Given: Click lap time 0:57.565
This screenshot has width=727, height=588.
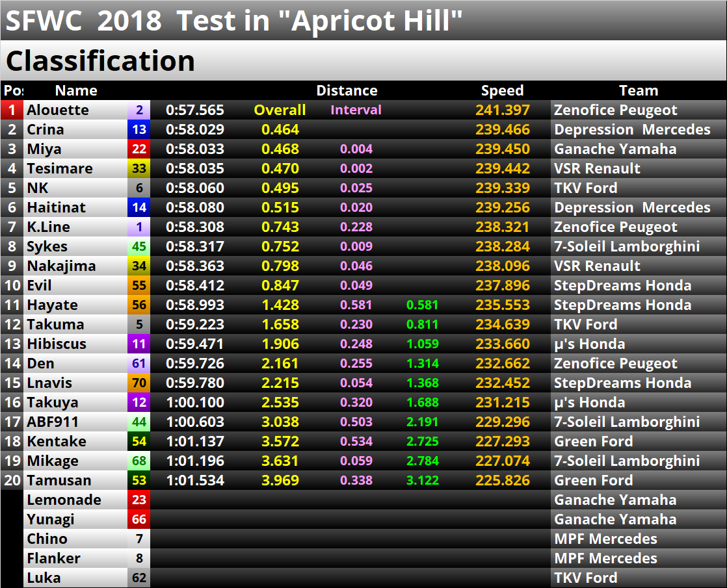Looking at the screenshot, I should tap(194, 110).
